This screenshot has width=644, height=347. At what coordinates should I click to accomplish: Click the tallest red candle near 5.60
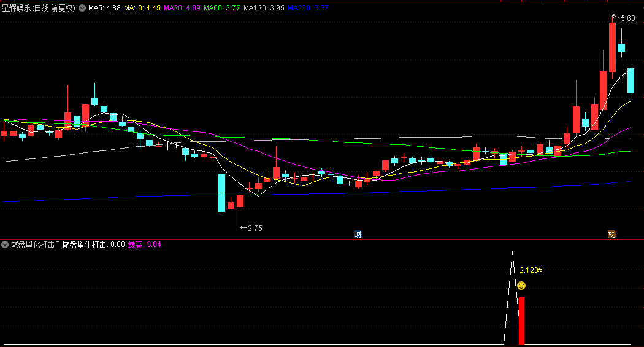tap(612, 47)
